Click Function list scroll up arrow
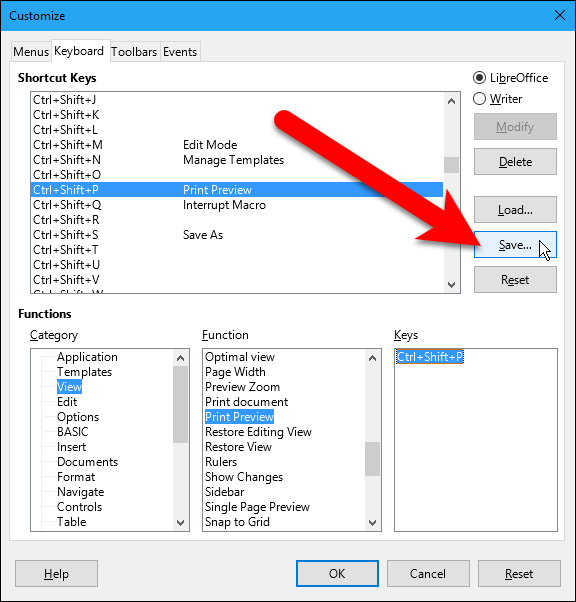The image size is (576, 602). [x=372, y=358]
